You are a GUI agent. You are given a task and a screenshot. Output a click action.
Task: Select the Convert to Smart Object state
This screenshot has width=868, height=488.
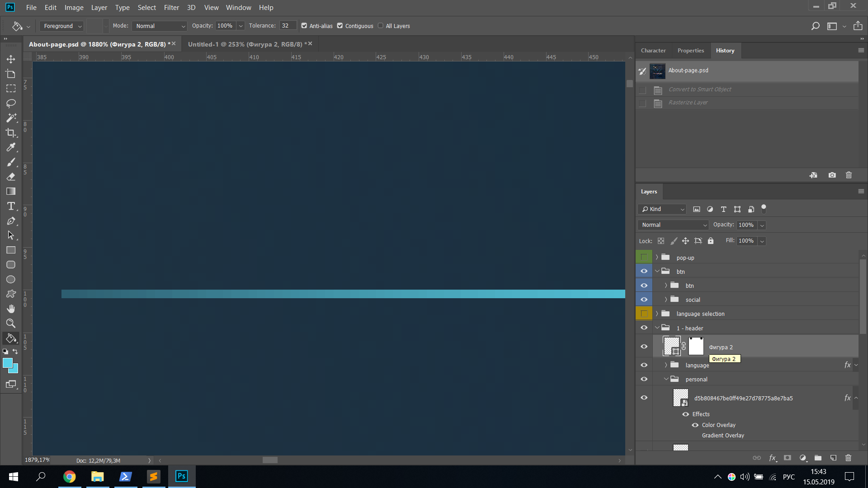click(x=747, y=89)
